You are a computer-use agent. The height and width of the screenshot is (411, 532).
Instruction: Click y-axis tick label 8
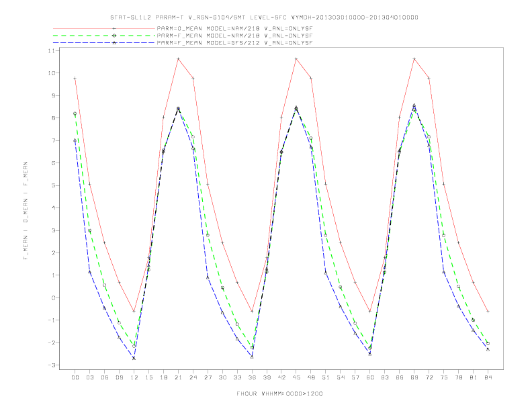tap(53, 118)
